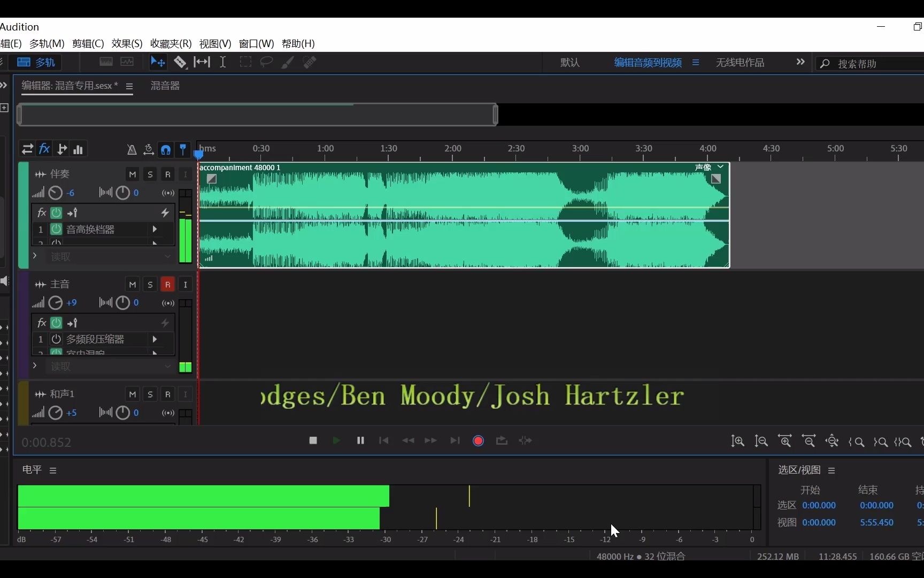The height and width of the screenshot is (578, 924).
Task: Toggle 多频段压缩器 effect power
Action: click(x=56, y=339)
